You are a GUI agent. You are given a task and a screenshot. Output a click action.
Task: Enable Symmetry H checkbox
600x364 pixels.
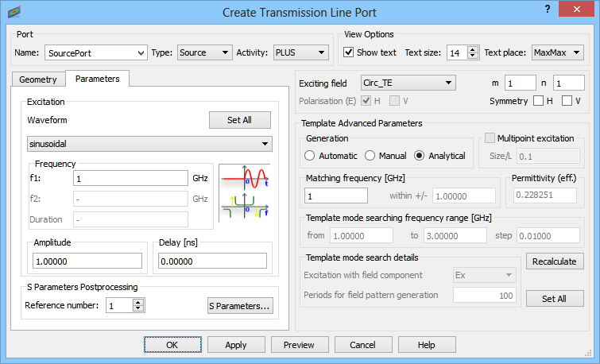pos(538,101)
